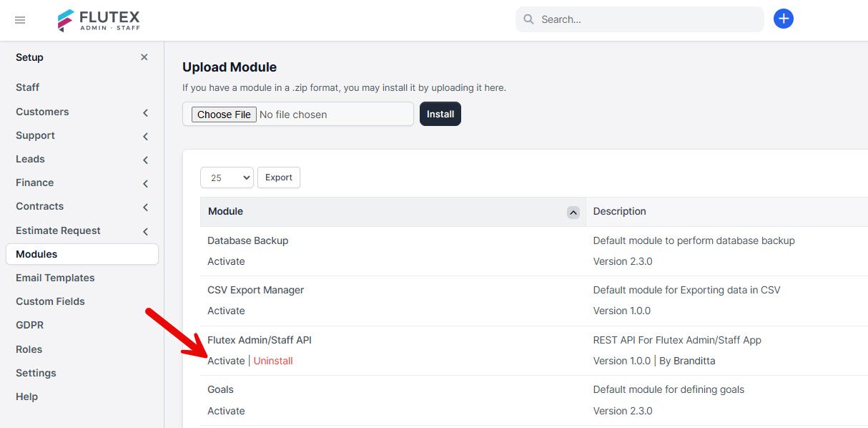Viewport: 868px width, 428px height.
Task: Click the Module column sort arrow
Action: click(573, 212)
